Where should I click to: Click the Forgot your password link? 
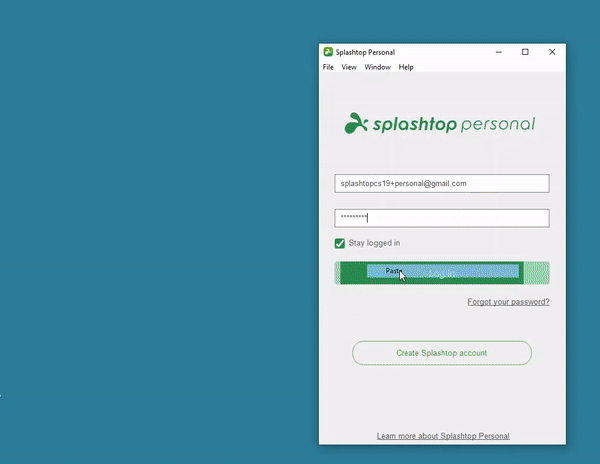coord(508,302)
